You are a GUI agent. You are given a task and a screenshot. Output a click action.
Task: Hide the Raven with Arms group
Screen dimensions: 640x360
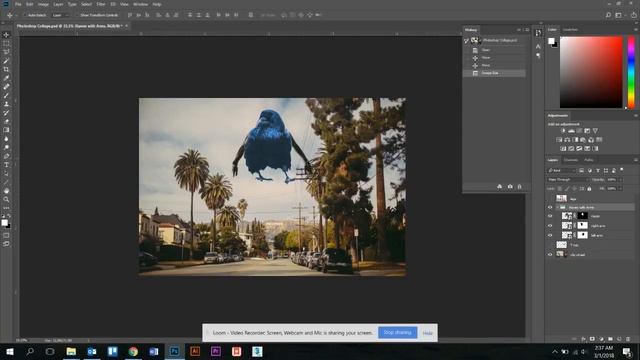(x=550, y=207)
